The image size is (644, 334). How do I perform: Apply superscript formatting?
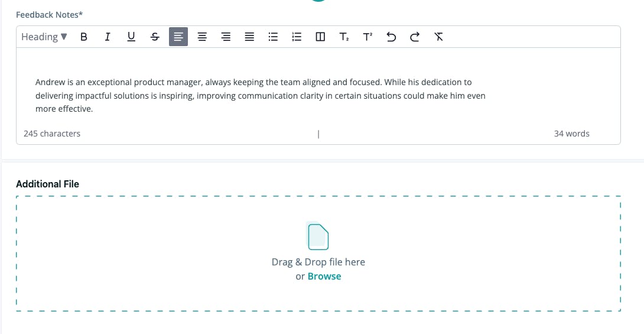(x=367, y=37)
